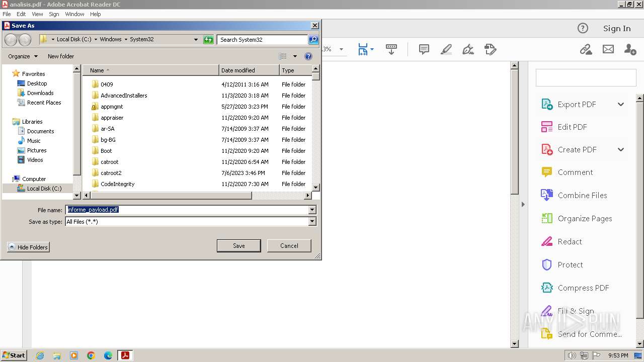The width and height of the screenshot is (644, 362).
Task: Open Internet Explorer from the taskbar
Action: point(40,355)
